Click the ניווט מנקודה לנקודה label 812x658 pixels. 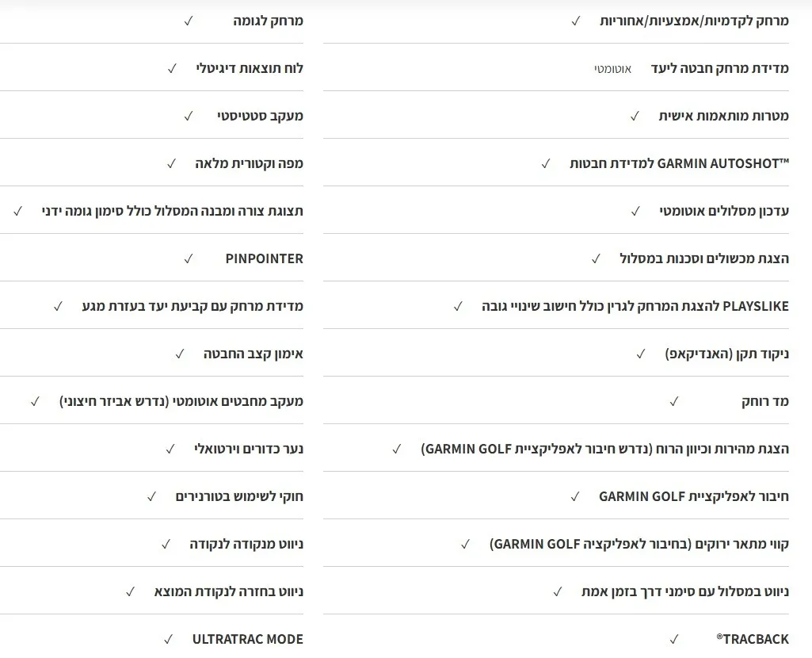point(246,544)
